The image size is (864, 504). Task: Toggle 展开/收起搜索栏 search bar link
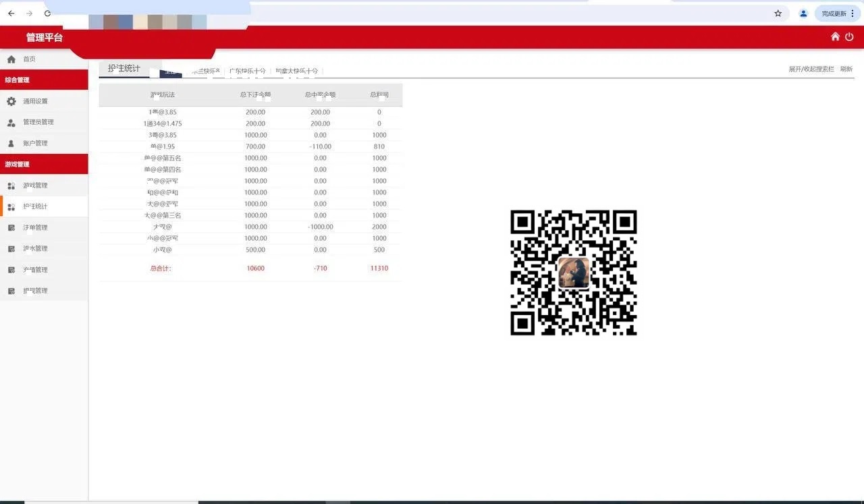(811, 69)
